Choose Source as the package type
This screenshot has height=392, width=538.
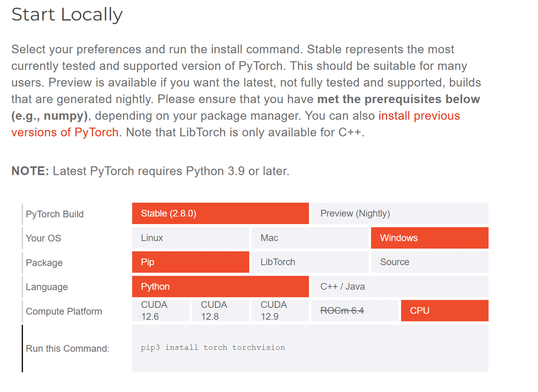click(x=429, y=262)
